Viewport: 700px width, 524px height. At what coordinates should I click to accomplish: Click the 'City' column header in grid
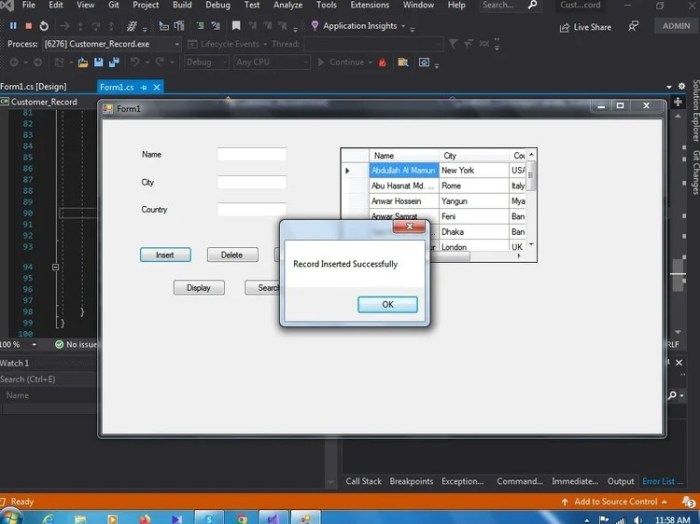pos(474,155)
